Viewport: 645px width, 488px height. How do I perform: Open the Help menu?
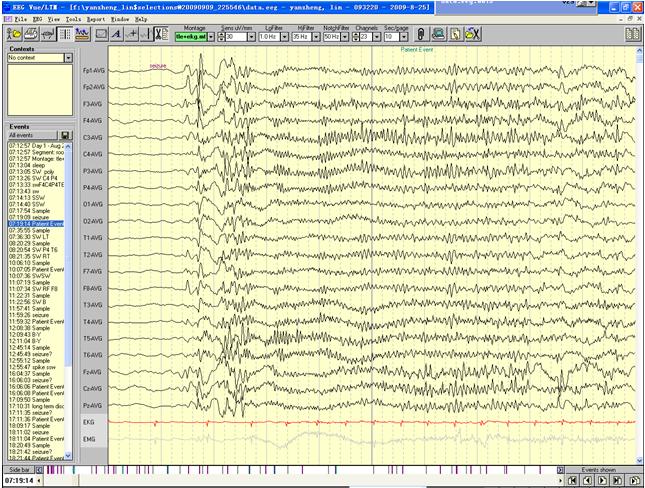click(x=141, y=19)
